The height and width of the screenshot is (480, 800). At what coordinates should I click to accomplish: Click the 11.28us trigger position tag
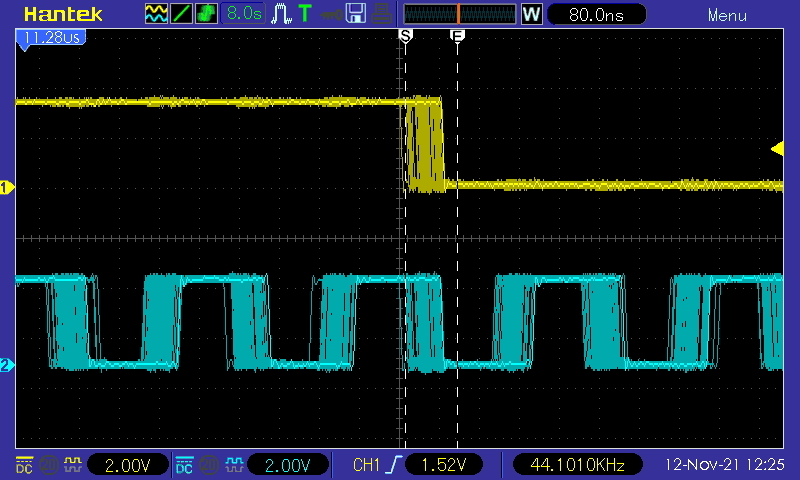[x=51, y=38]
